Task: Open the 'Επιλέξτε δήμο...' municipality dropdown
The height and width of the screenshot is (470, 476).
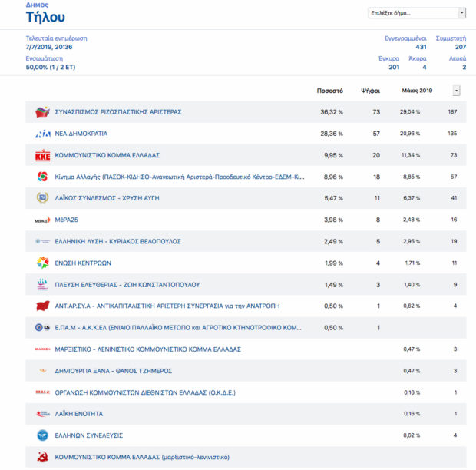Action: pyautogui.click(x=417, y=13)
